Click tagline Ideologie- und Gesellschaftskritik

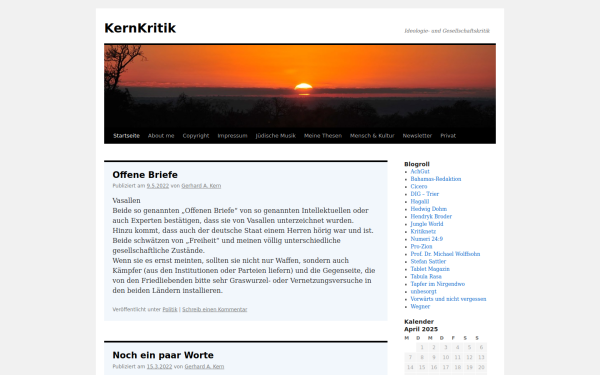pyautogui.click(x=447, y=31)
